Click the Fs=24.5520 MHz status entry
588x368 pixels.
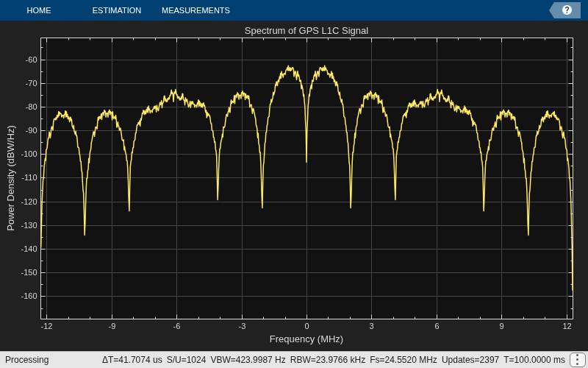click(404, 360)
